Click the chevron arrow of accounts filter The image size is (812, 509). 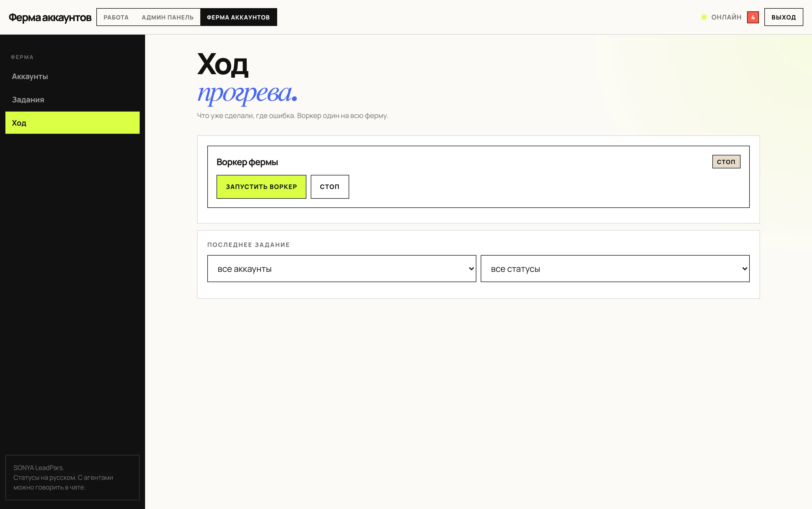(x=471, y=269)
